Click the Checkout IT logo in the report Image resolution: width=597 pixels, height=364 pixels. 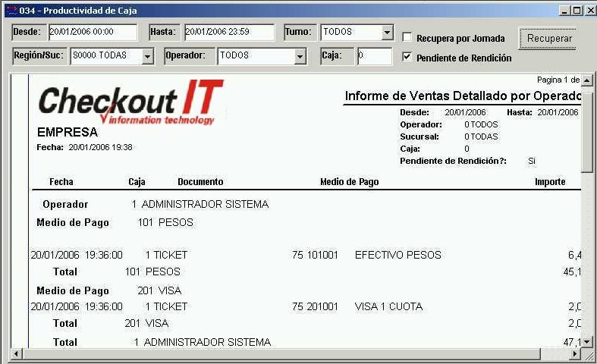pyautogui.click(x=130, y=102)
